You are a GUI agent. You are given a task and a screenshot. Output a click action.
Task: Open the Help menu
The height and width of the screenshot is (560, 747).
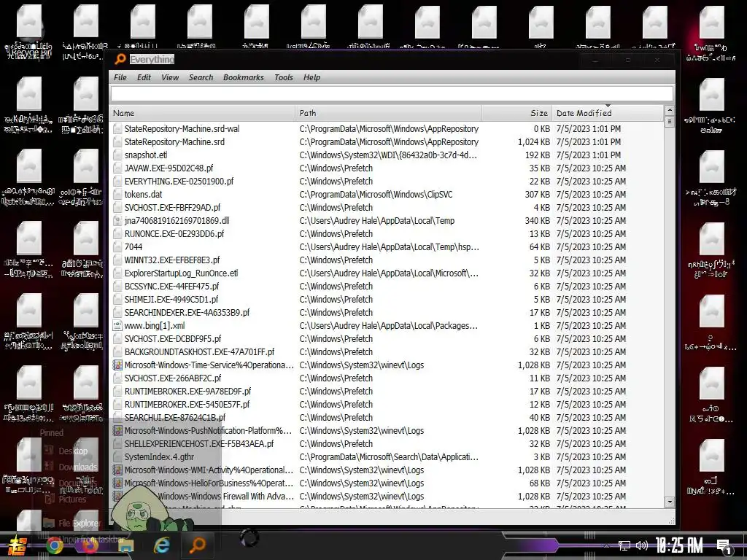click(x=312, y=77)
